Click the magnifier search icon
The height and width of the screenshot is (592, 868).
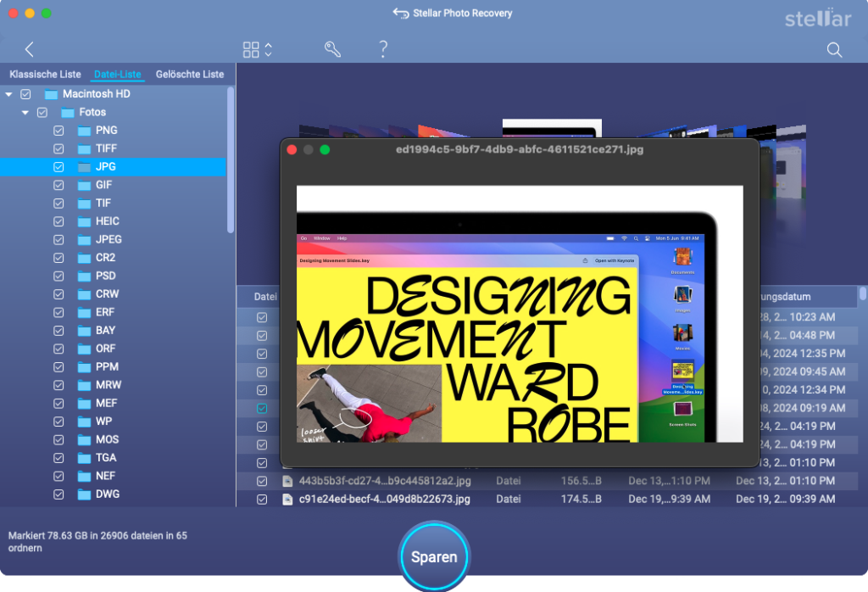click(834, 50)
